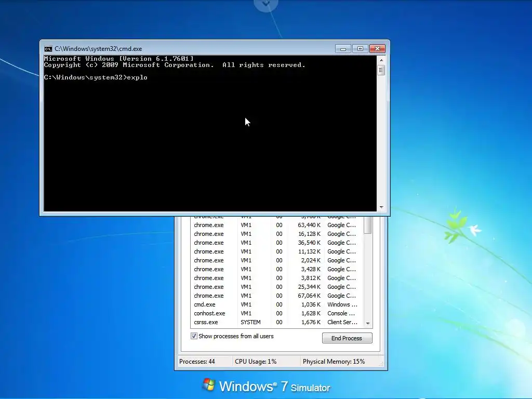Click Task Manager process list scrollbar thumb
Screen dimensions: 532x399
(x=368, y=224)
